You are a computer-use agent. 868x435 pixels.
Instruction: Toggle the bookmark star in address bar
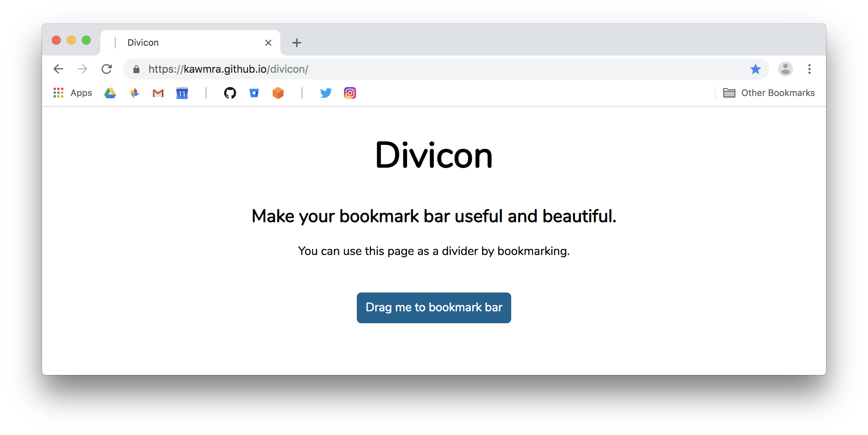coord(755,69)
